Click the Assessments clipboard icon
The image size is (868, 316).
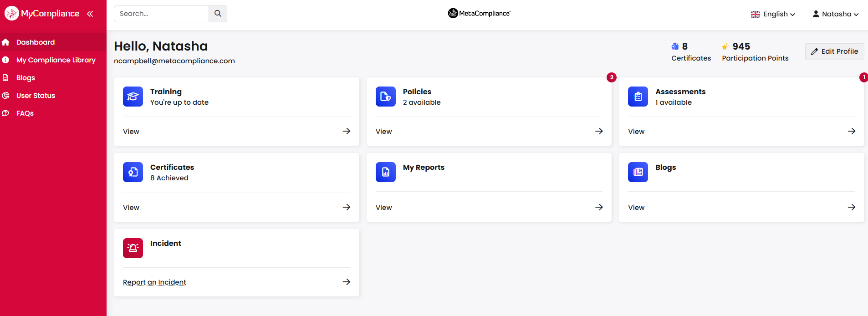point(638,97)
